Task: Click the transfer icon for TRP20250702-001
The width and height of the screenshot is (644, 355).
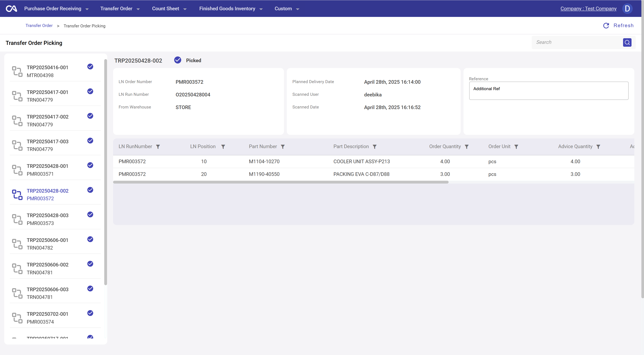Action: [x=17, y=318]
